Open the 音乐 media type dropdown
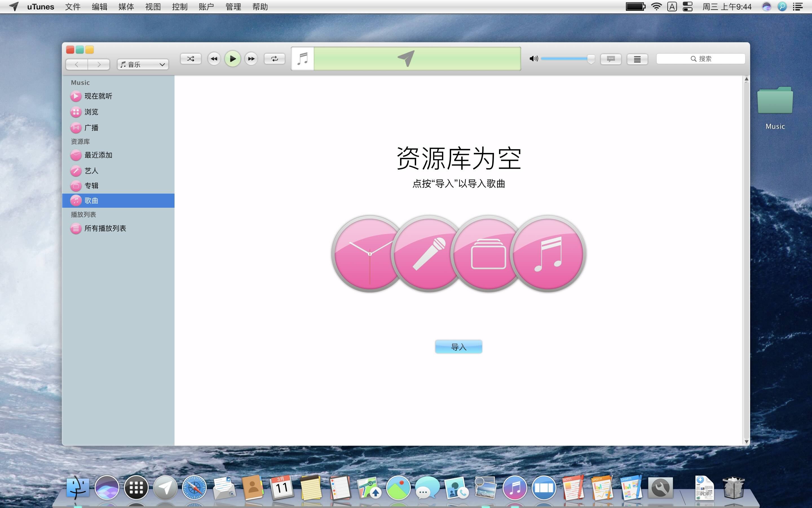 click(143, 65)
